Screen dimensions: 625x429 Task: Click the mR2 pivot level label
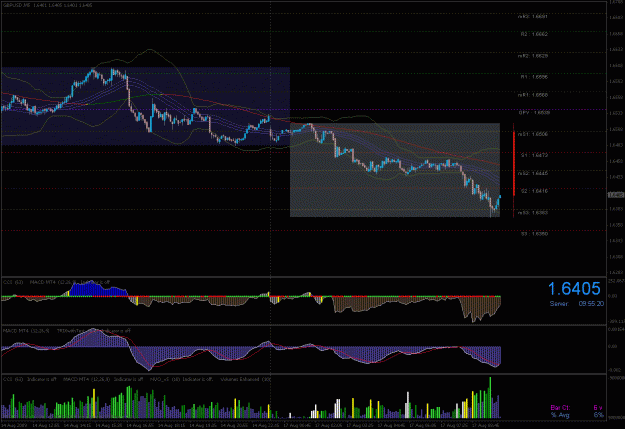[533, 56]
